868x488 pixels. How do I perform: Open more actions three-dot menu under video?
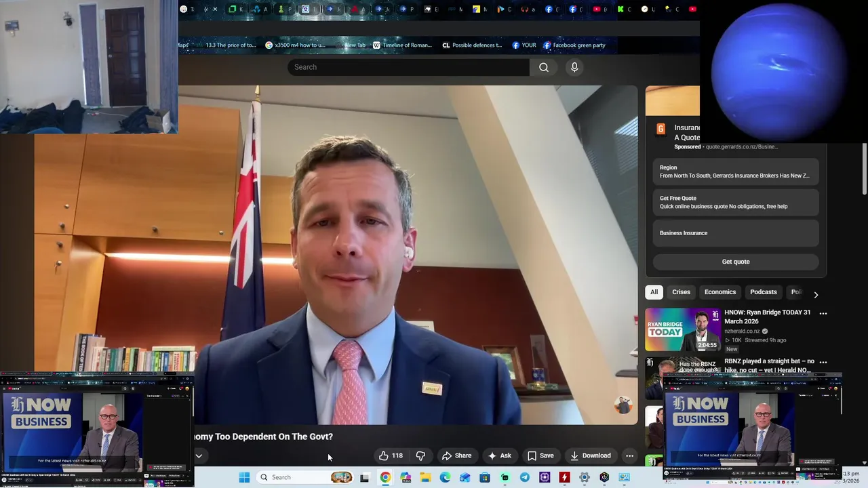click(629, 455)
